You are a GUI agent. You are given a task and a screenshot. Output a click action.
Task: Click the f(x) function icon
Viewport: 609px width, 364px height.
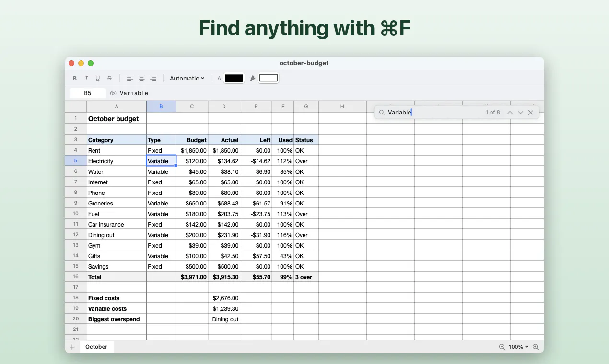pyautogui.click(x=113, y=93)
